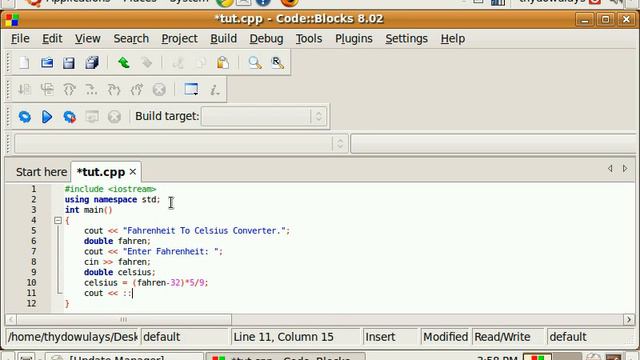Click the "double celsius;" line

point(120,272)
